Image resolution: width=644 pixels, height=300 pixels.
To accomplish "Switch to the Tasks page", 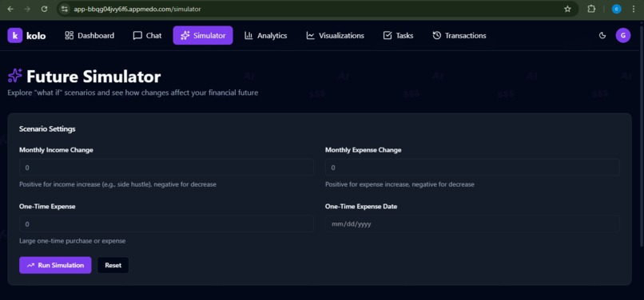I will [x=398, y=35].
